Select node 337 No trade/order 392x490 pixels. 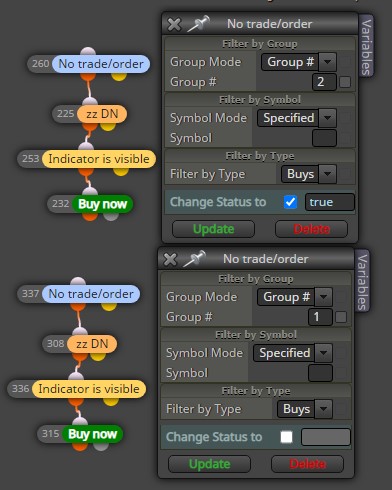[91, 294]
